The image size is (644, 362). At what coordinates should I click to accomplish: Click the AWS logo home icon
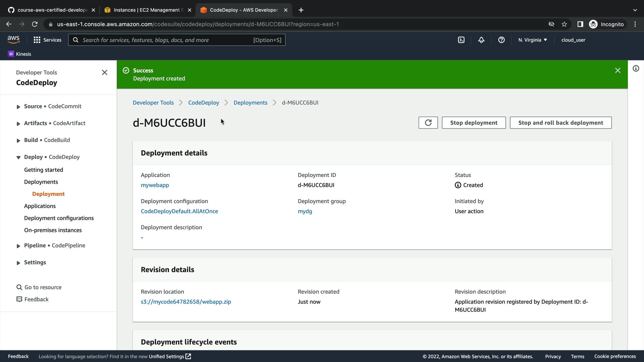point(13,40)
